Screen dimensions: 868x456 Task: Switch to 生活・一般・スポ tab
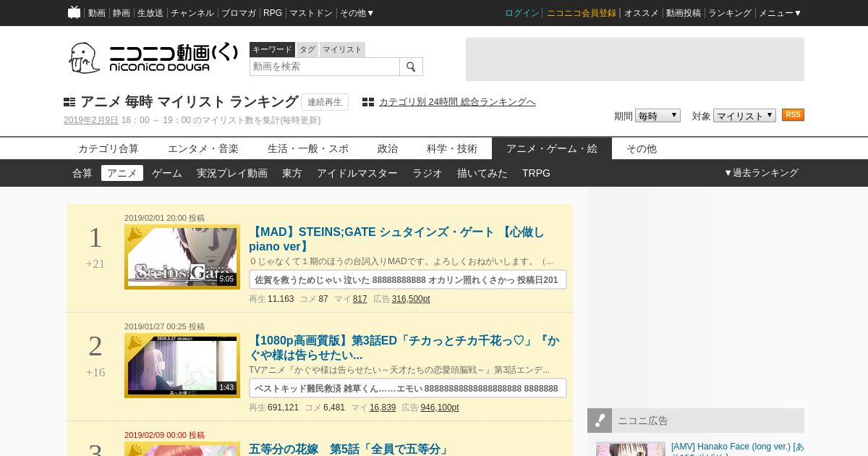308,148
